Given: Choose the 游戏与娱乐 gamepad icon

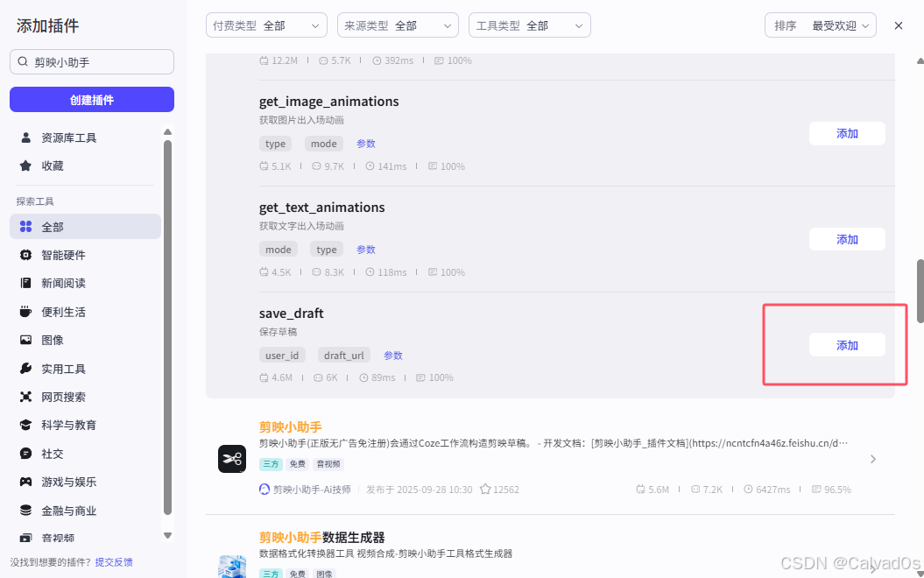Looking at the screenshot, I should [26, 482].
